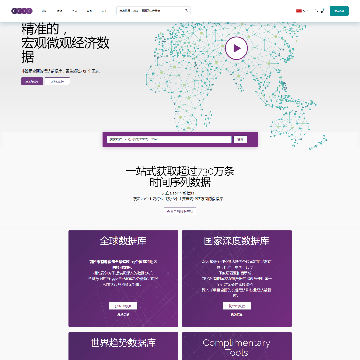Image resolution: width=360 pixels, height=360 pixels.
Task: Click the icon left of the teal button
Action: click(x=322, y=11)
